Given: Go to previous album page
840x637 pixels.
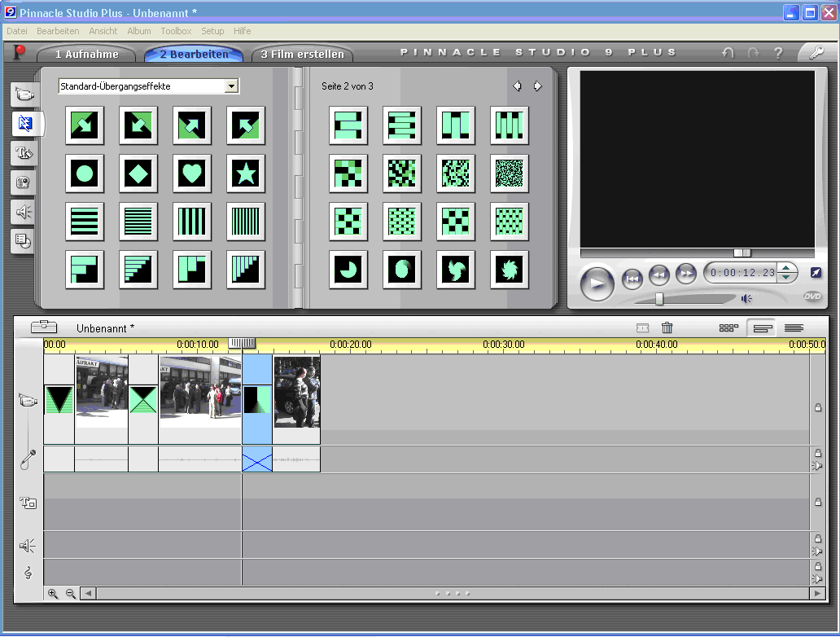Looking at the screenshot, I should (x=517, y=86).
